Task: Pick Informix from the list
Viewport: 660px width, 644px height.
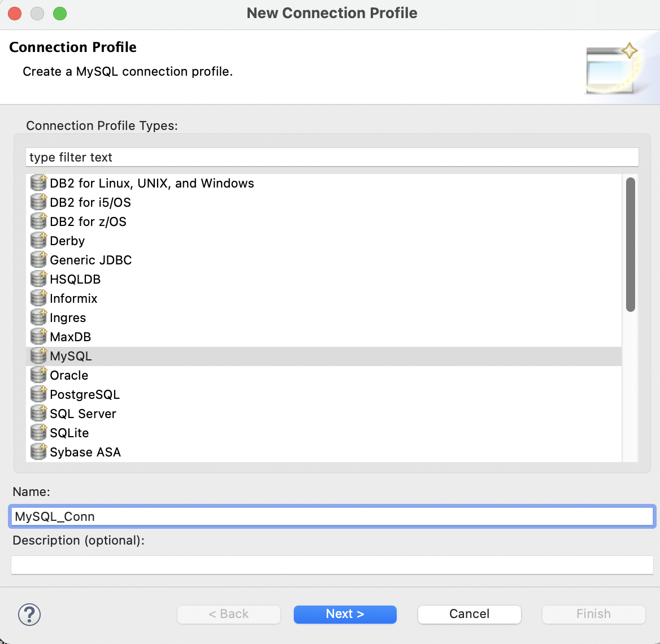Action: (x=323, y=298)
